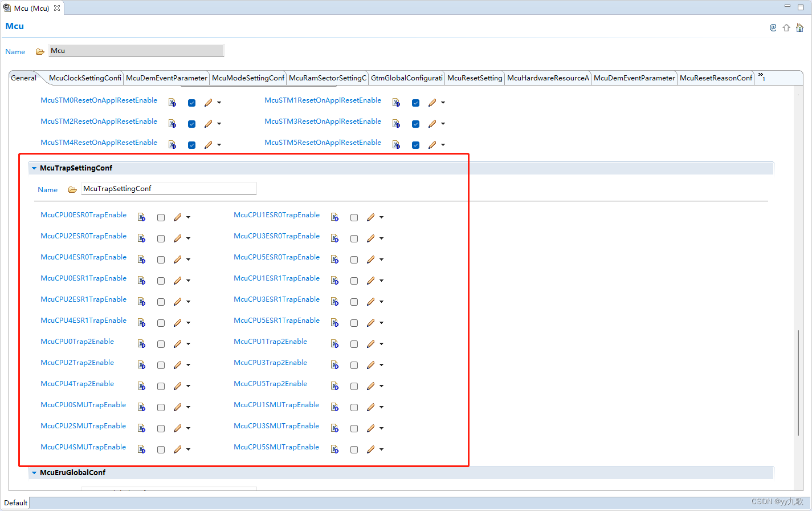Check McuCPU2Trap2Enable checkbox

(x=161, y=365)
